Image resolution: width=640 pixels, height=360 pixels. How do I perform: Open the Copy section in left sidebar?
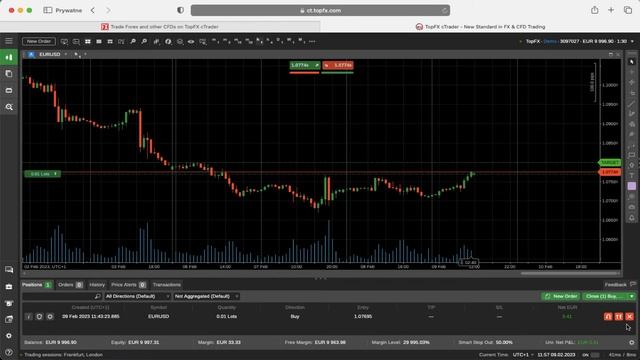click(9, 74)
